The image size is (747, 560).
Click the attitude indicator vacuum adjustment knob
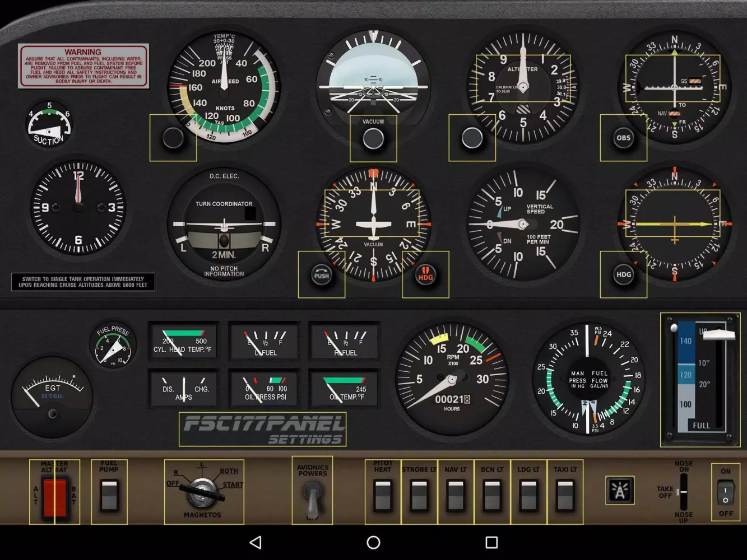373,138
